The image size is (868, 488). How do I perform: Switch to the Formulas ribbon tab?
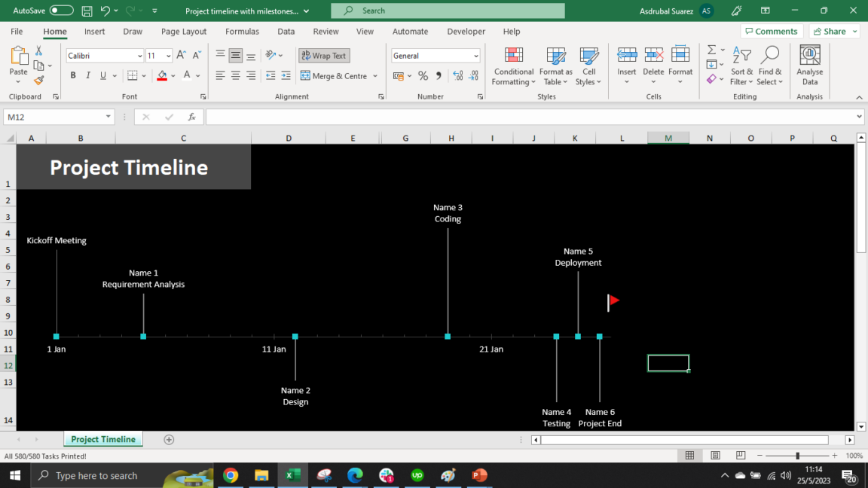[x=242, y=32]
